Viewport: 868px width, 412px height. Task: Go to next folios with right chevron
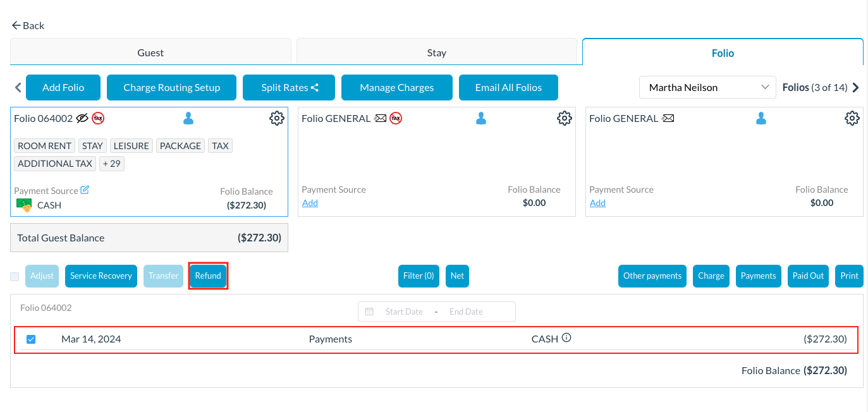tap(856, 88)
